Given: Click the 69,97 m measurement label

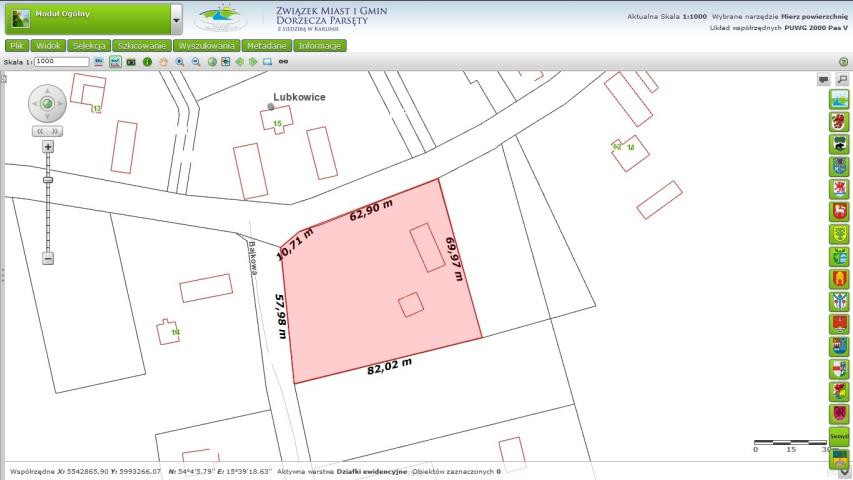Looking at the screenshot, I should coord(455,259).
